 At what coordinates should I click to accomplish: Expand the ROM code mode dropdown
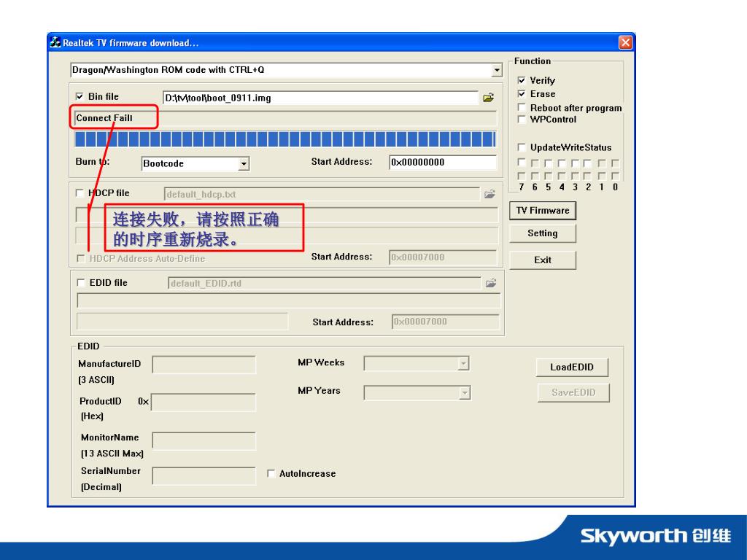[x=497, y=70]
